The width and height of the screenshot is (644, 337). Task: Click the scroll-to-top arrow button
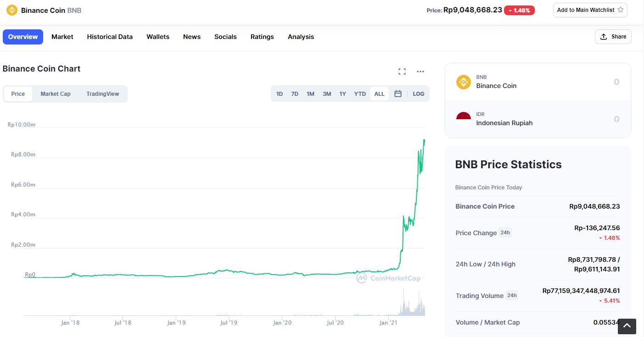(x=627, y=326)
